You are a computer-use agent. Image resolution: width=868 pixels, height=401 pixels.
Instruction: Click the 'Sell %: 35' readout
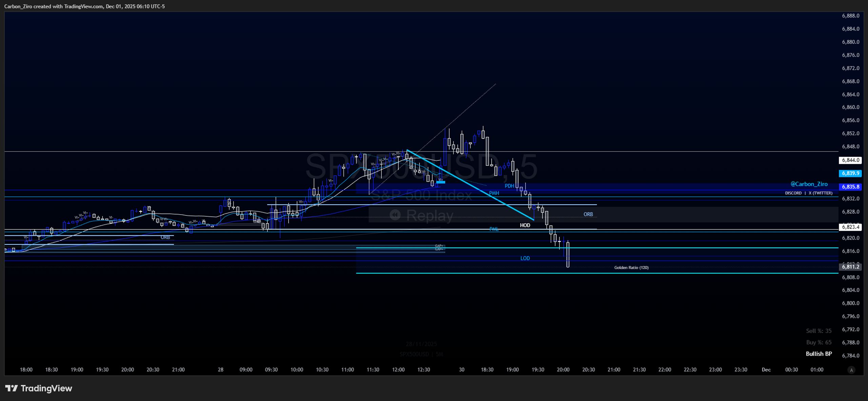(819, 331)
